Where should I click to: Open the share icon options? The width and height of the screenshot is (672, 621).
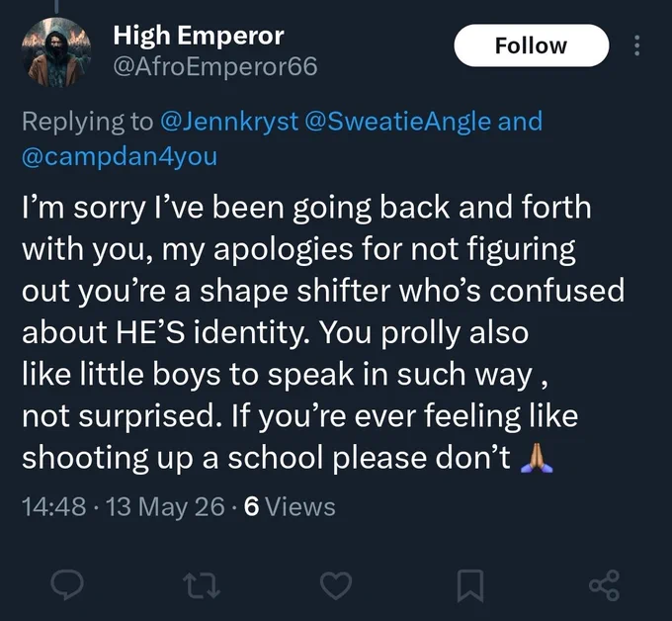coord(604,584)
